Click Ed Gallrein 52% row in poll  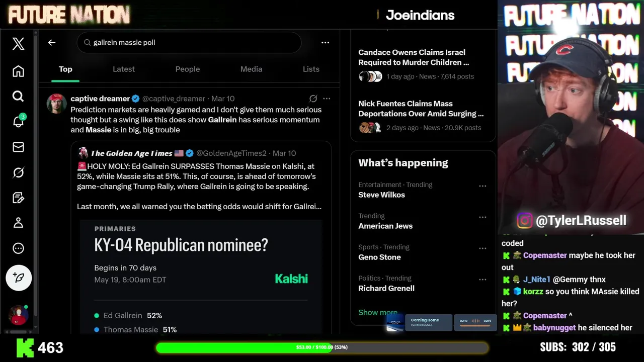point(128,316)
